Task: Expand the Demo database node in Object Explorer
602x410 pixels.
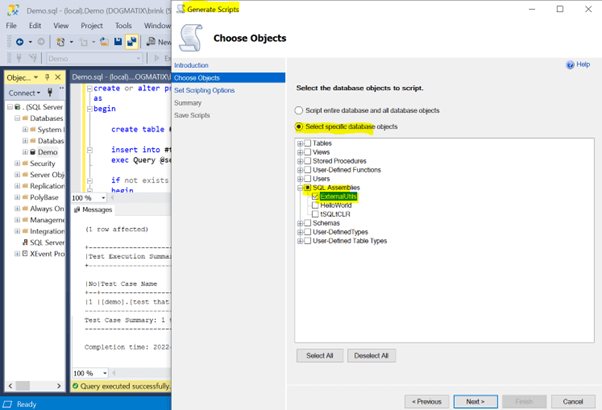Action: point(25,152)
